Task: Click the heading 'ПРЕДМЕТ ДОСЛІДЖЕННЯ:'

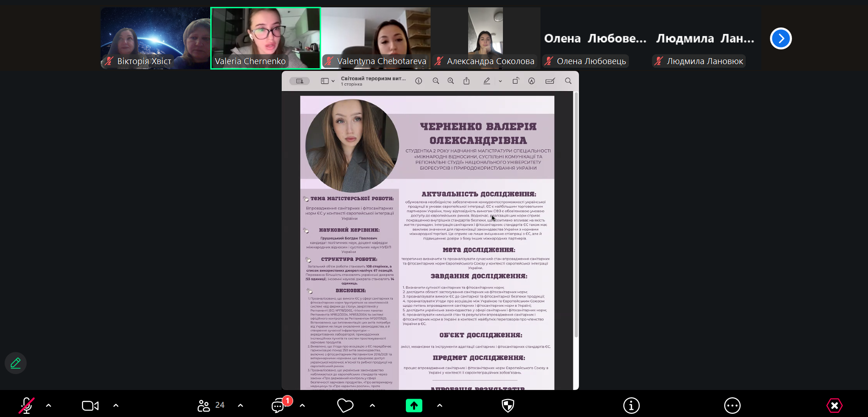Action: 479,358
